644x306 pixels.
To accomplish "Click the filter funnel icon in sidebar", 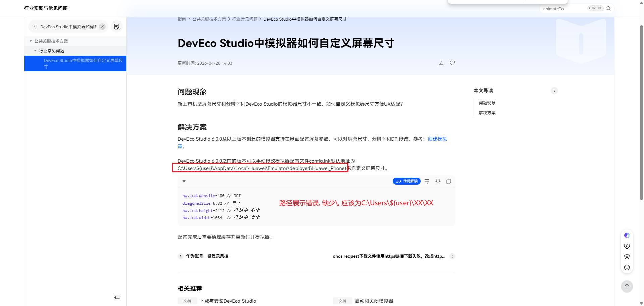I will point(35,27).
